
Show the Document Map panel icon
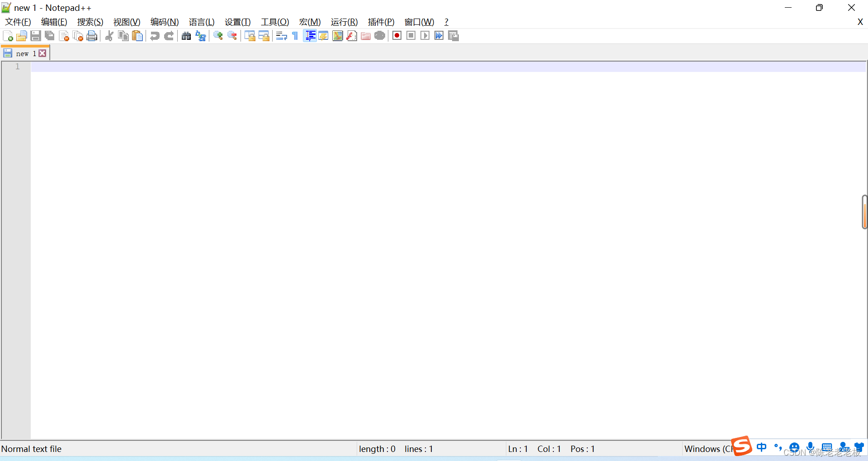[337, 36]
